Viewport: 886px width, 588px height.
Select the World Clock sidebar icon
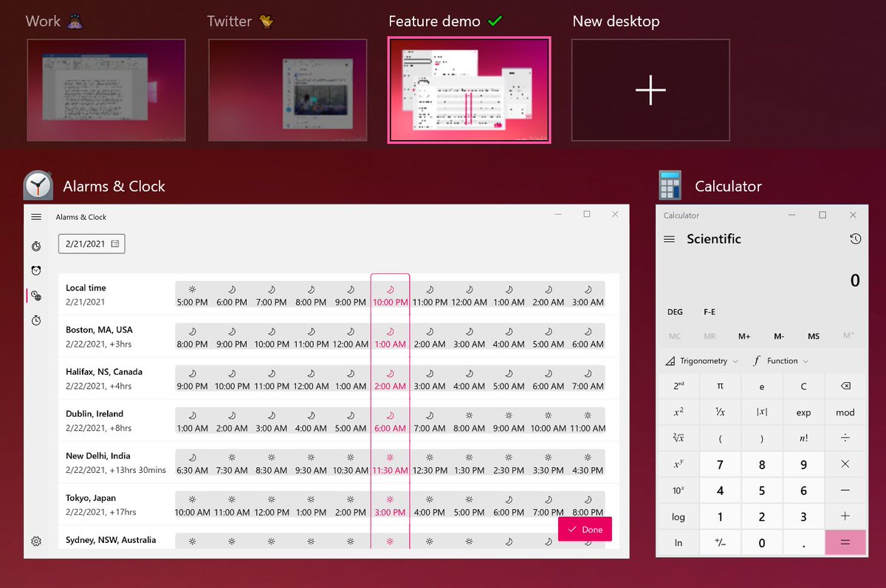36,296
